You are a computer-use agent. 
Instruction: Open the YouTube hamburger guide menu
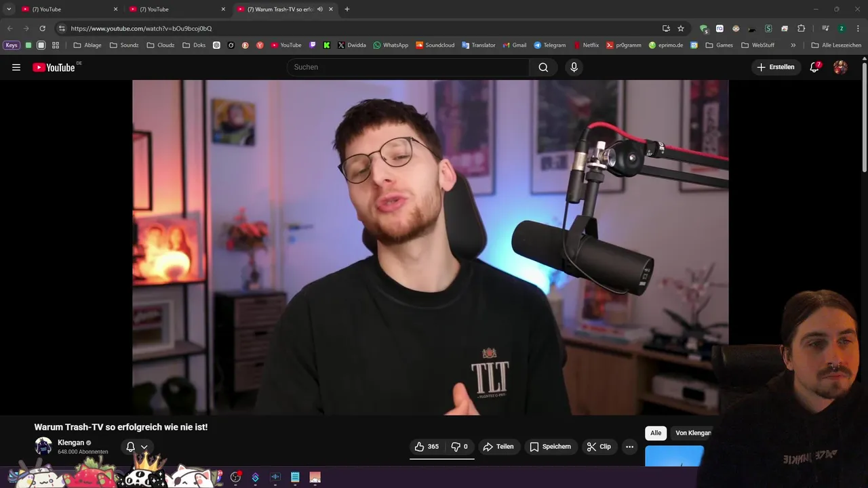[16, 67]
